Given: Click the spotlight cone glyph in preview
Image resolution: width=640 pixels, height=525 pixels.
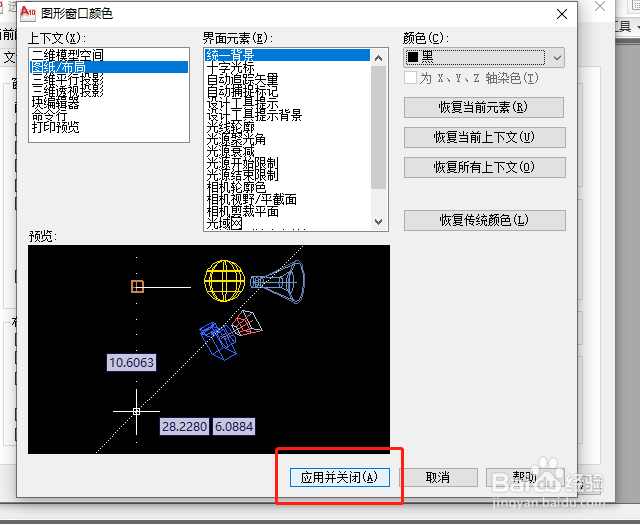Looking at the screenshot, I should 278,282.
